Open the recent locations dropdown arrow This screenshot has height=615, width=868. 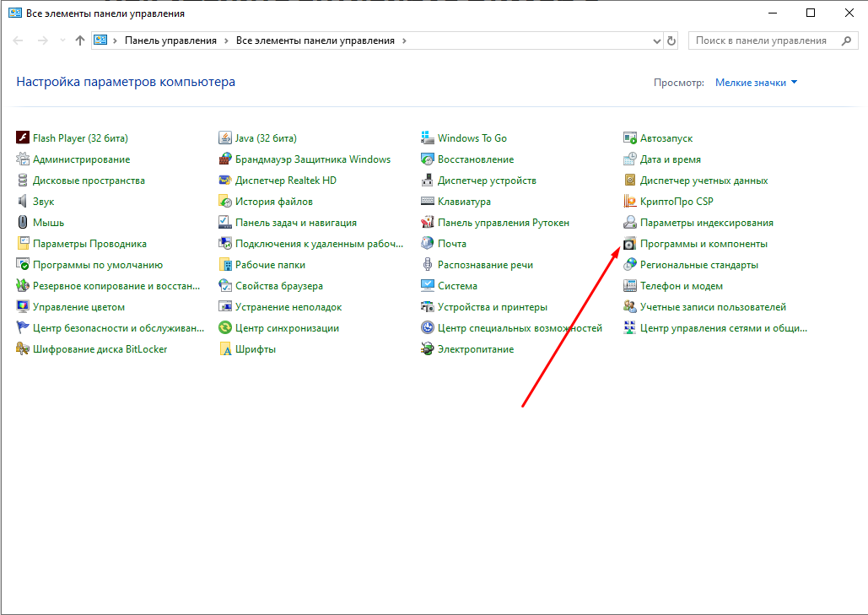tap(62, 40)
